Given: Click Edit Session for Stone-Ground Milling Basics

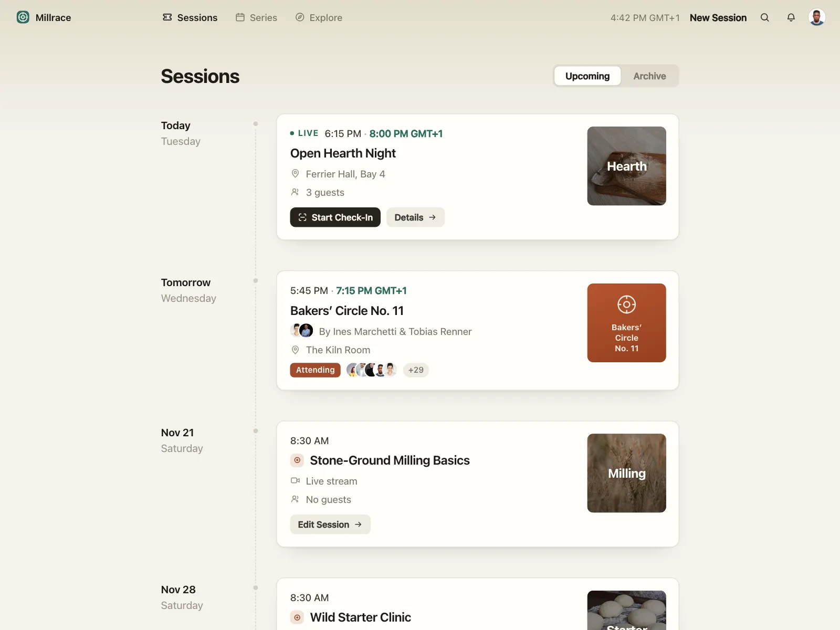Looking at the screenshot, I should coord(330,524).
